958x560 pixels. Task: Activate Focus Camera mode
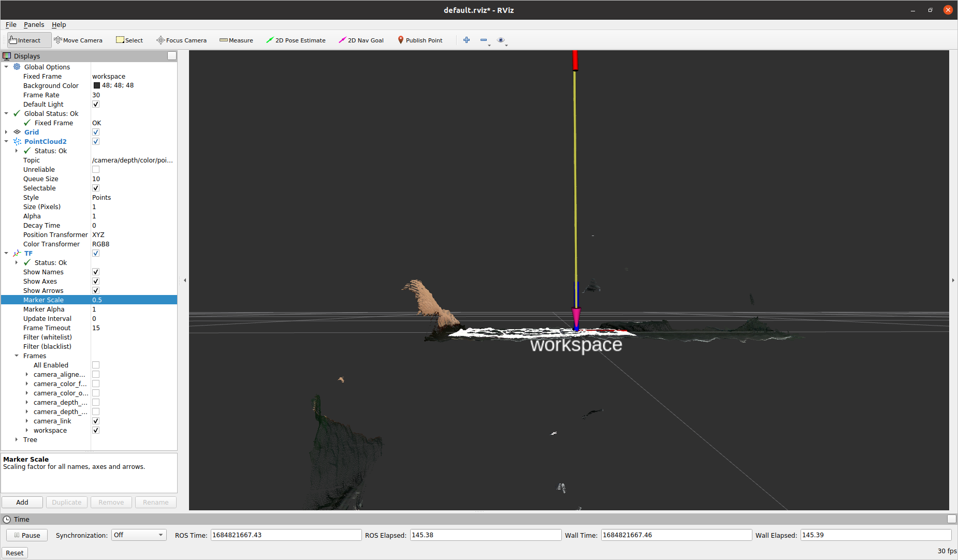181,40
